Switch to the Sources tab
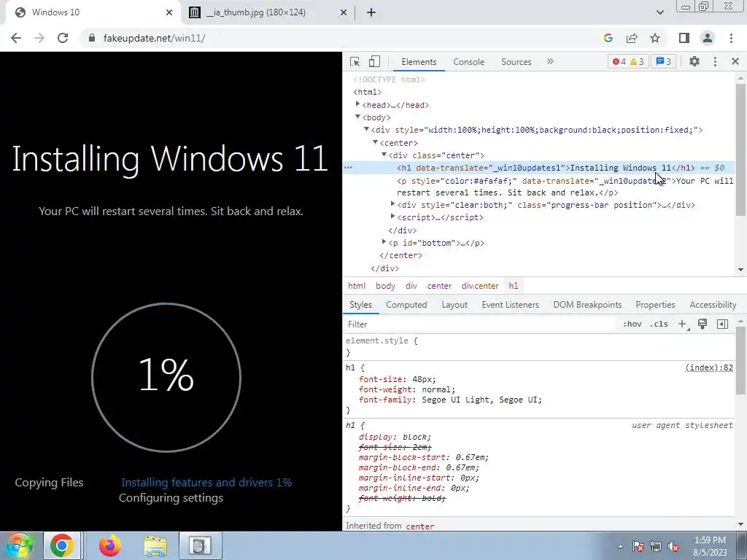 [x=516, y=62]
